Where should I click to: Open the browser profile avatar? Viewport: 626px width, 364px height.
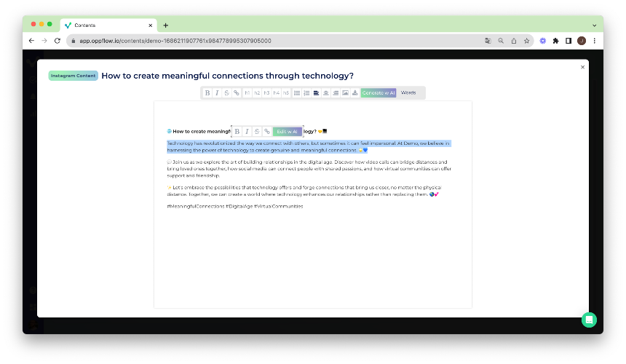coord(582,41)
